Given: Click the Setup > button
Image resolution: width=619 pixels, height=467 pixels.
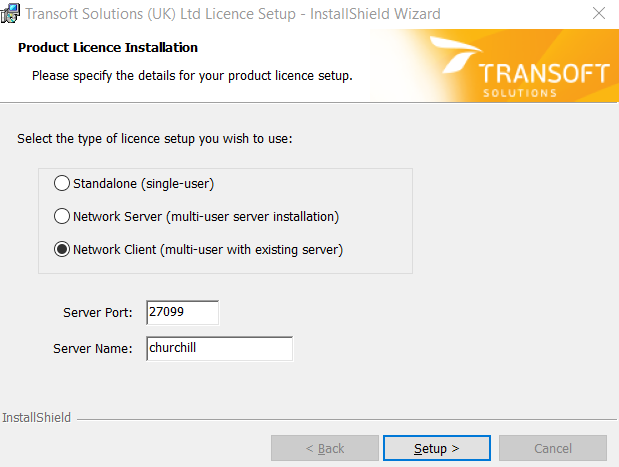Looking at the screenshot, I should 437,448.
